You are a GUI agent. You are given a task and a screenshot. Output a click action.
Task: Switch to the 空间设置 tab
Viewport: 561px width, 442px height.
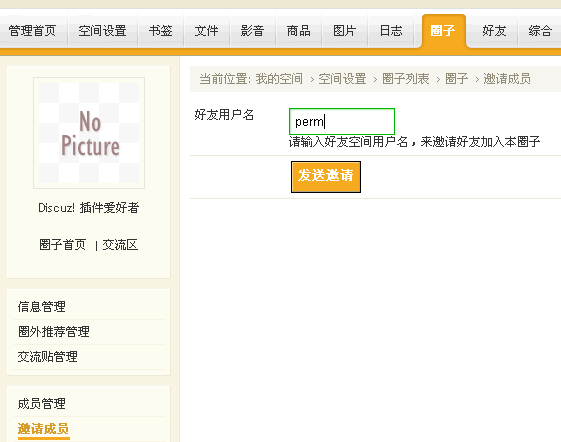pos(102,31)
